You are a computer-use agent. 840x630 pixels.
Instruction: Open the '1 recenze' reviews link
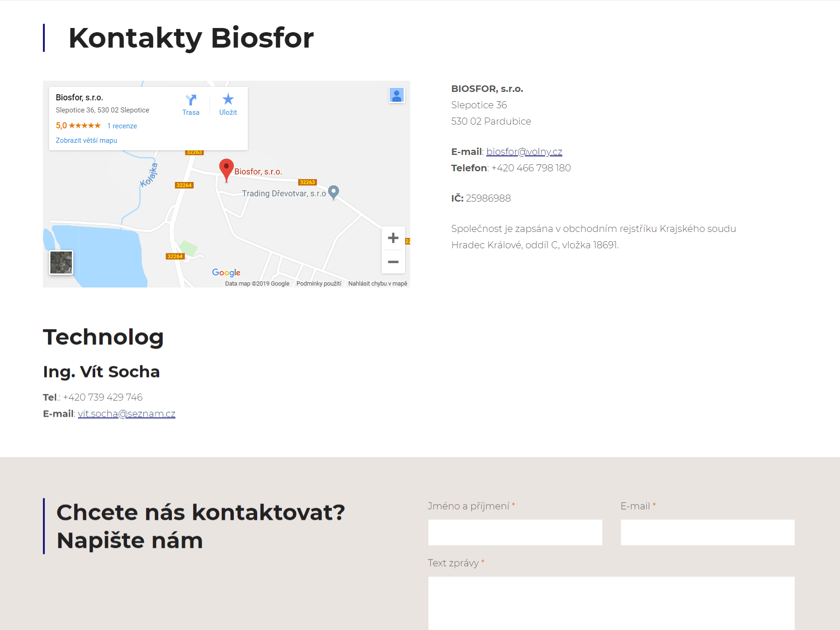coord(122,126)
